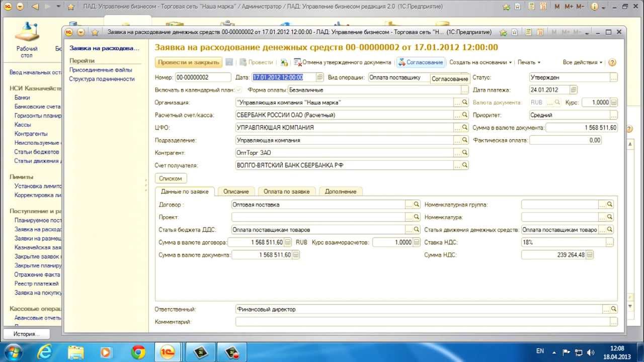Open selection button for Форма оплаты field
The image size is (644, 362).
(465, 90)
